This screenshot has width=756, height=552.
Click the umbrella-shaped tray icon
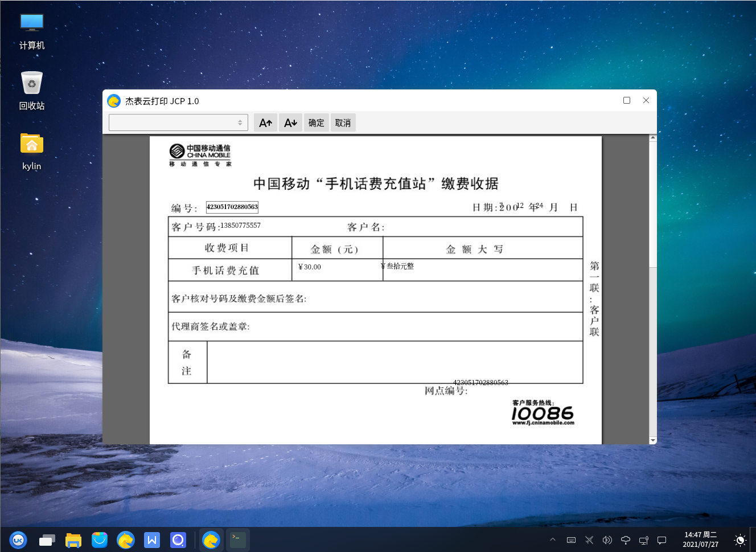pos(626,540)
